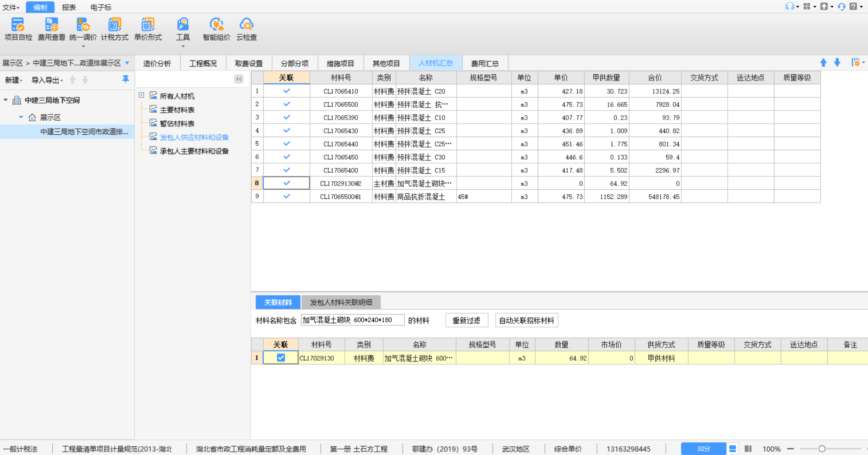The width and height of the screenshot is (868, 455).
Task: Open the 计税方式 tool
Action: coord(115,30)
